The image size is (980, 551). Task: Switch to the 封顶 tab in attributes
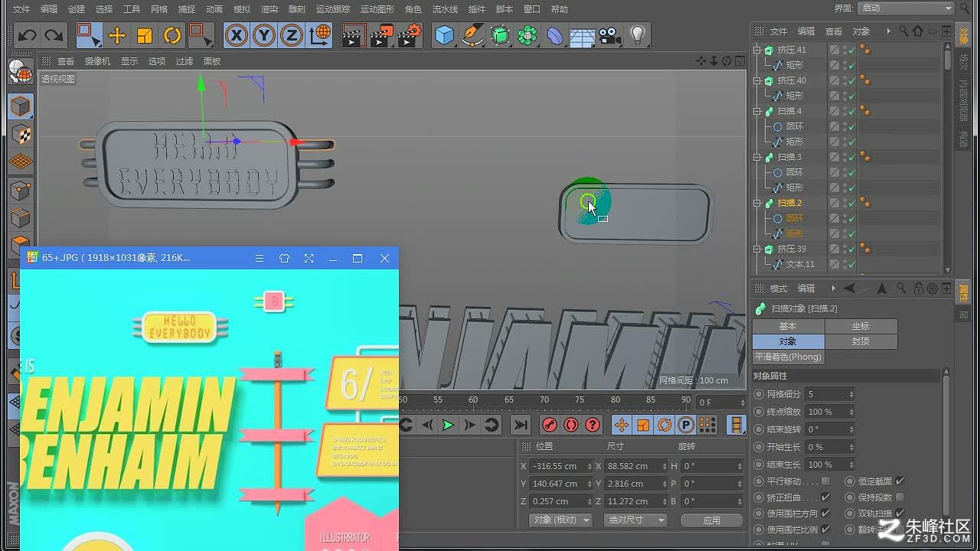click(x=861, y=341)
